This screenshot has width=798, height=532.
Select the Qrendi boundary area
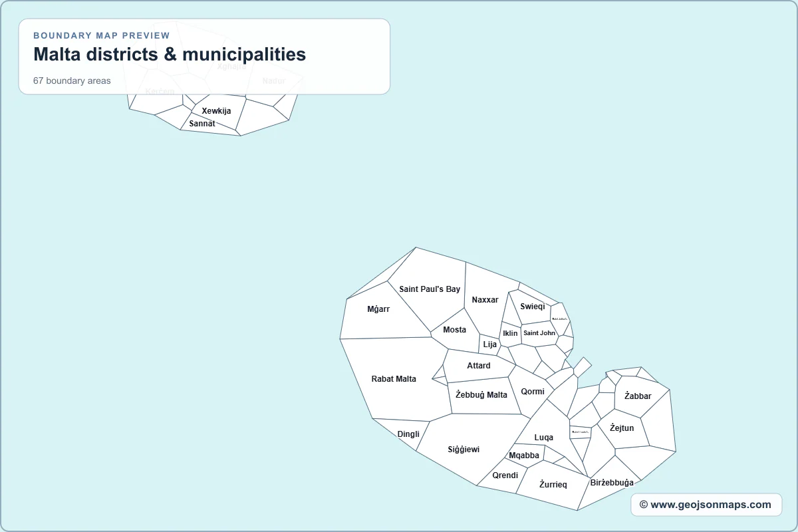505,475
